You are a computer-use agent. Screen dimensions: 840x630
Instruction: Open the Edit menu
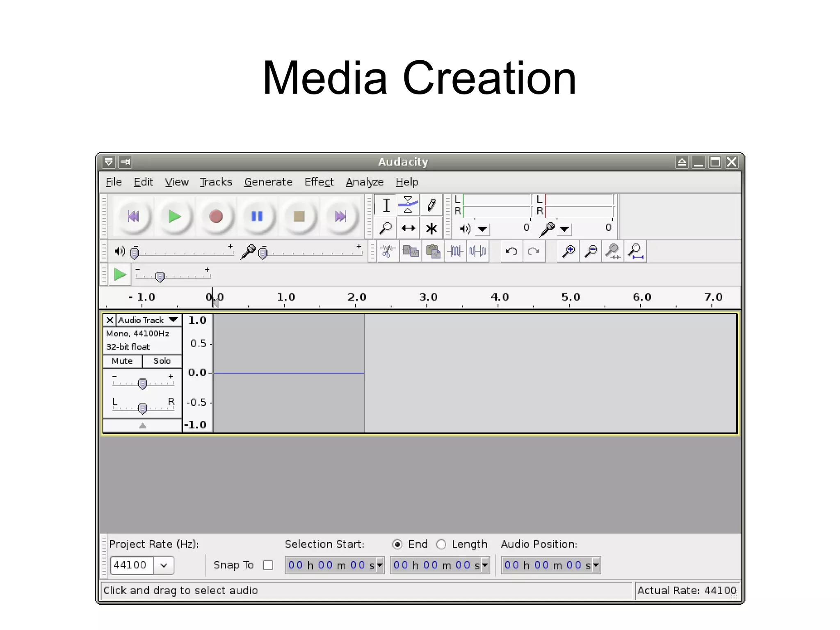pos(143,182)
